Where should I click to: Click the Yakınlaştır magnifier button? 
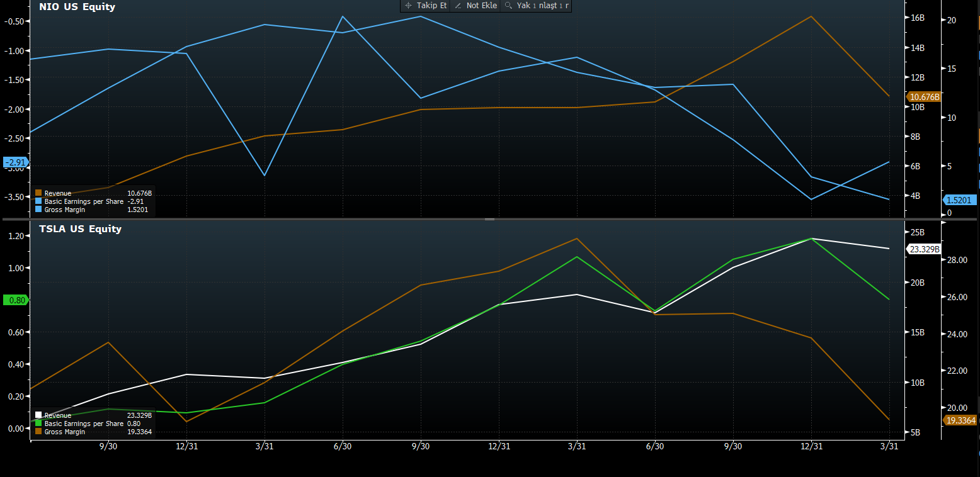pos(536,6)
